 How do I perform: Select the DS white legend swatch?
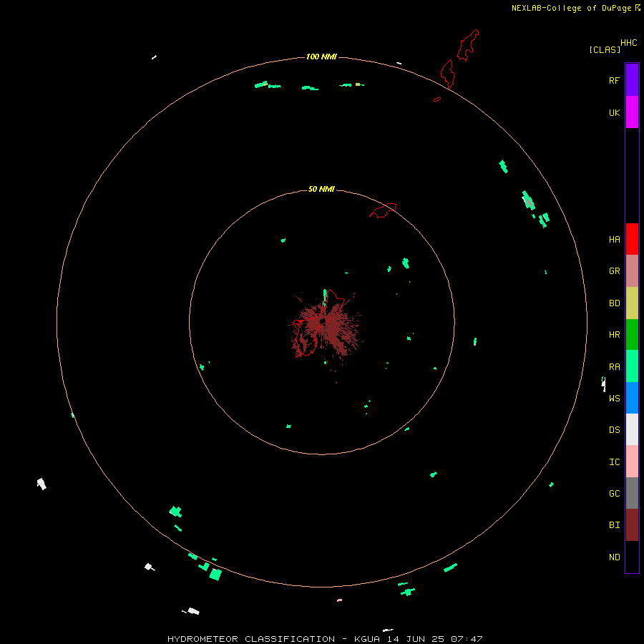tap(632, 429)
